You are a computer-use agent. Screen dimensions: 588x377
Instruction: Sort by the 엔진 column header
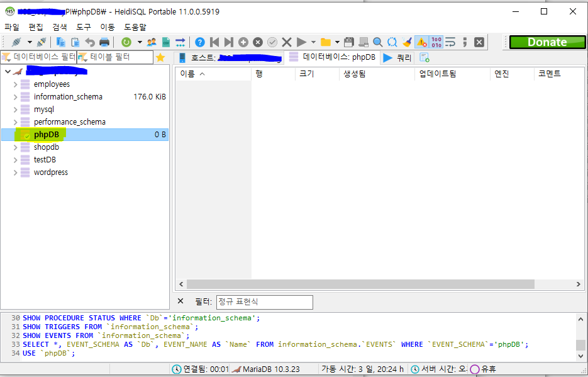tap(512, 74)
